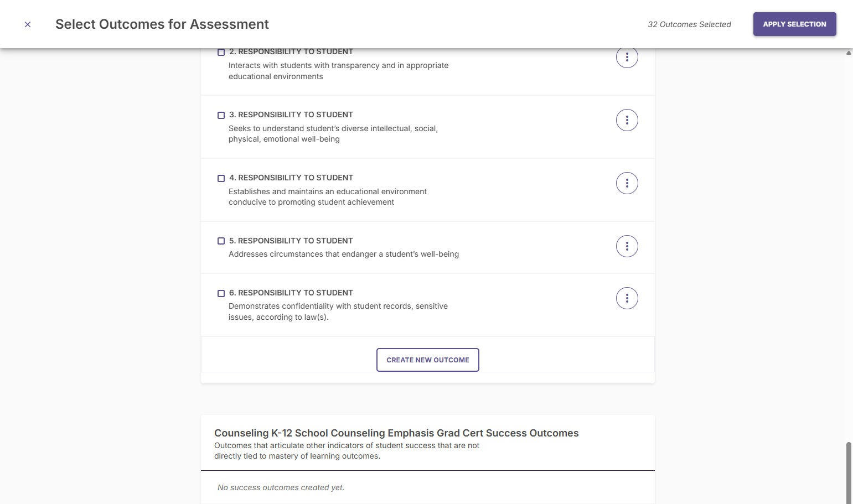Open the three-dot menu for outcome 6 Responsibility to Student
853x504 pixels.
627,298
